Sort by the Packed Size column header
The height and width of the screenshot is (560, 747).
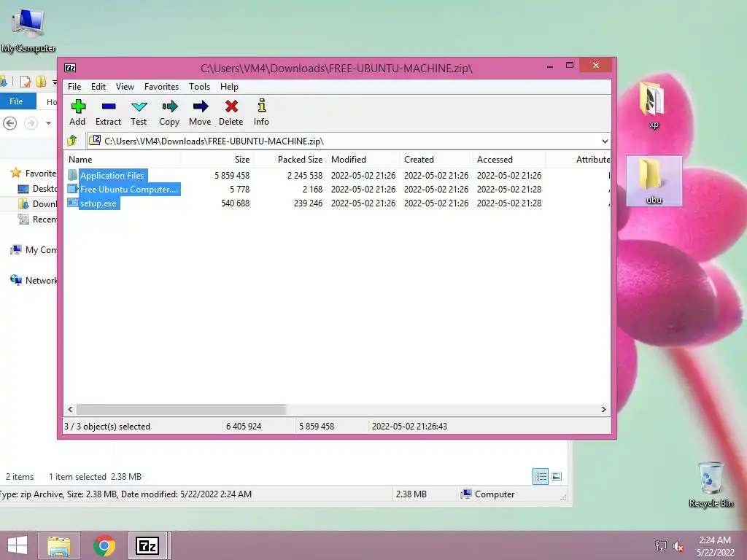pos(290,160)
